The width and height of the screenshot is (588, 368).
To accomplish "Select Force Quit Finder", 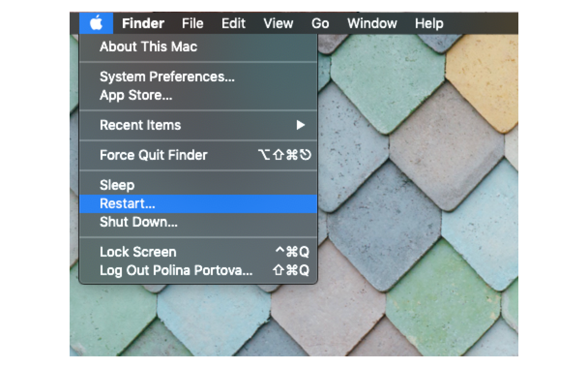I will [153, 155].
